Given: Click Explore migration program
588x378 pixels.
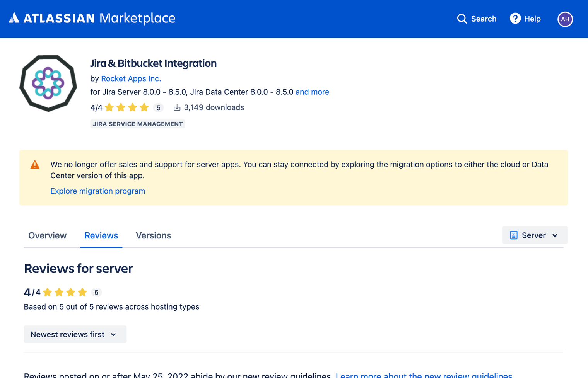Looking at the screenshot, I should pos(97,191).
